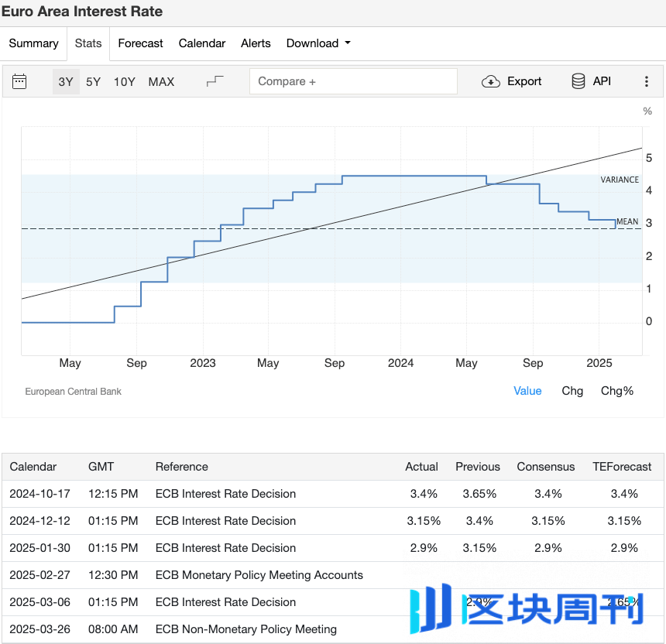The width and height of the screenshot is (666, 644).
Task: Open ECB Monetary Policy Meeting Accounts entry
Action: [x=259, y=575]
